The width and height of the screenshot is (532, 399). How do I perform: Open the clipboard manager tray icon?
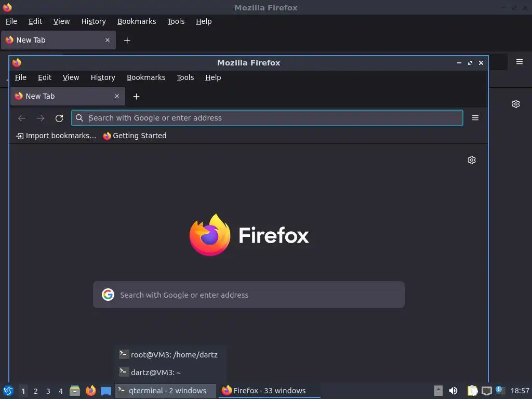coord(472,391)
